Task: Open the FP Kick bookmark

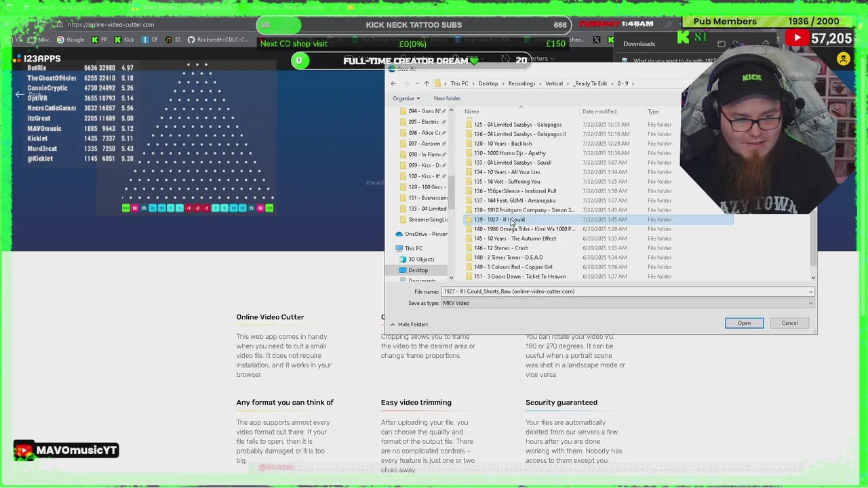Action: pyautogui.click(x=99, y=39)
